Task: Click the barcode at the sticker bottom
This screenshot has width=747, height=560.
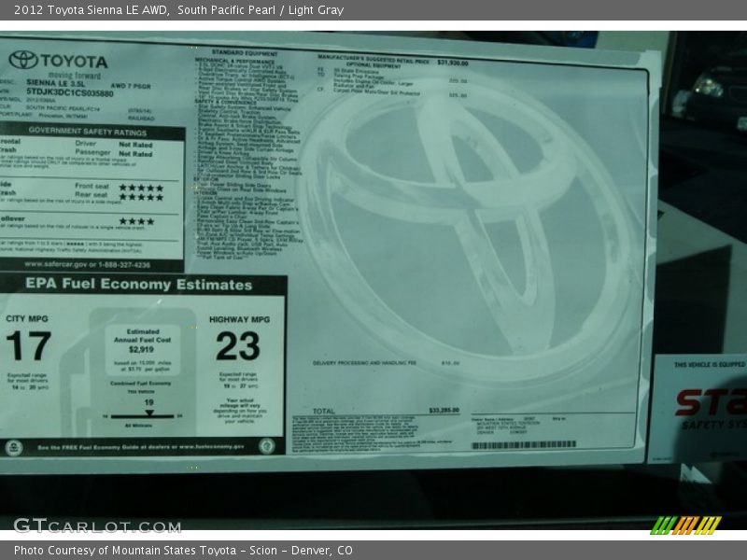Action: pyautogui.click(x=523, y=445)
